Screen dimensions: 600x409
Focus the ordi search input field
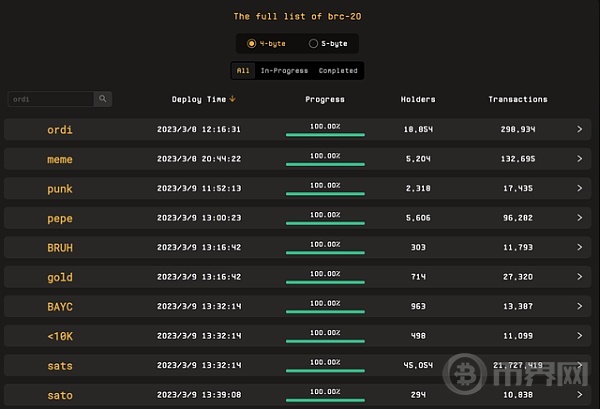pyautogui.click(x=51, y=99)
